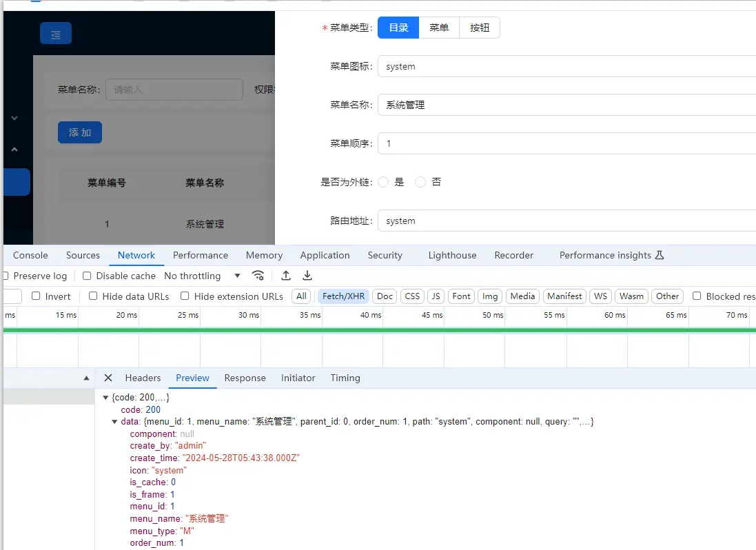
Task: Collapse the data object tree node
Action: 115,422
